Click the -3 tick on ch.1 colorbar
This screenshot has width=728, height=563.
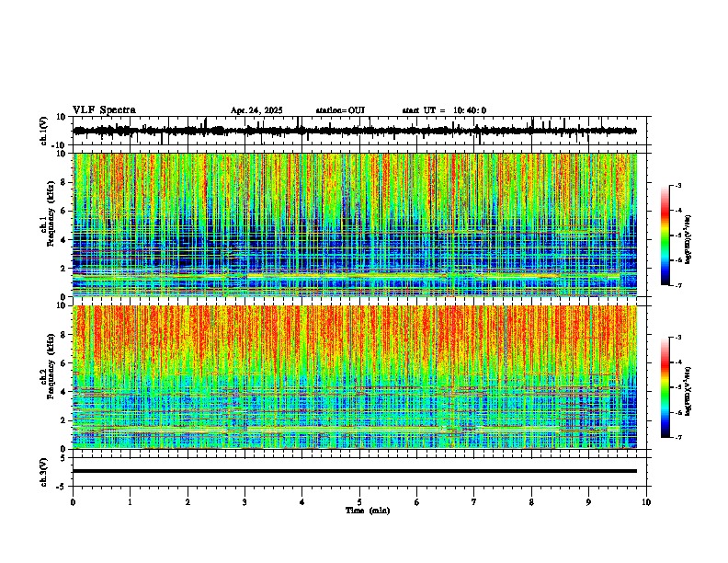pyautogui.click(x=677, y=185)
